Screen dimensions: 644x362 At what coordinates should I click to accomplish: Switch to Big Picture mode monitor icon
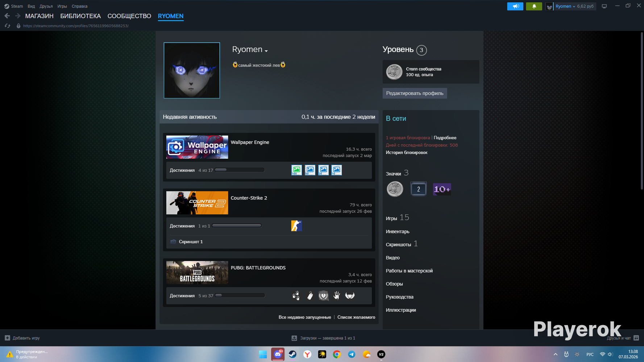point(604,6)
